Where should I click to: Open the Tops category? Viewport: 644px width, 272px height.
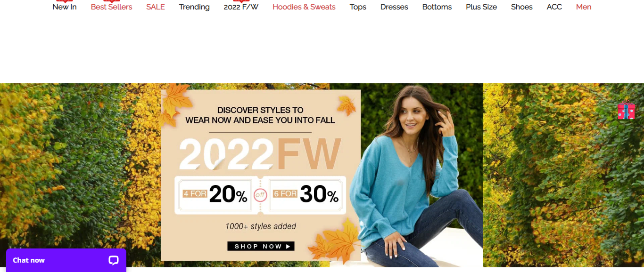pyautogui.click(x=358, y=7)
